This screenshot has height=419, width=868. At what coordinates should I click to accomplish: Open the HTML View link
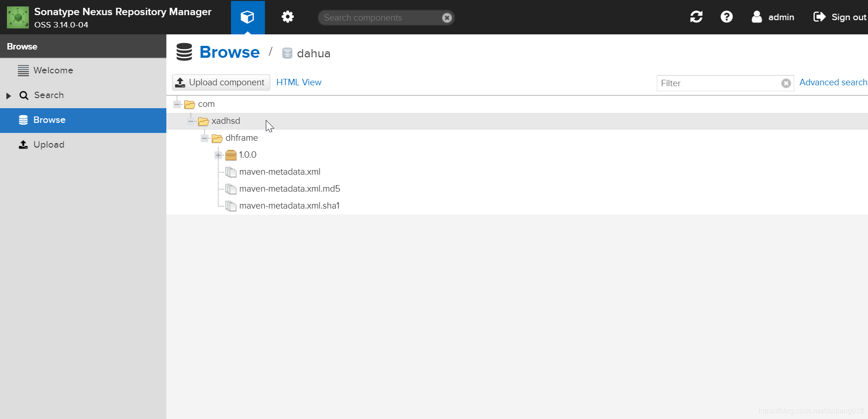[x=299, y=82]
